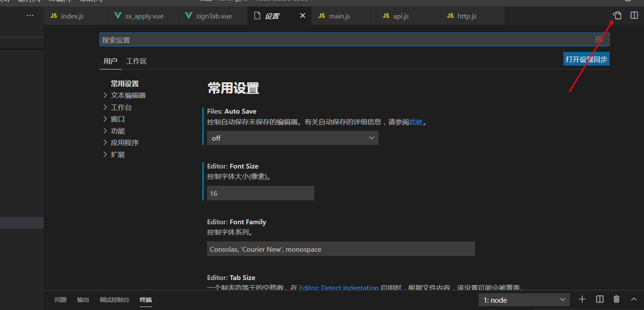
Task: Split the editor to the right
Action: [x=634, y=15]
